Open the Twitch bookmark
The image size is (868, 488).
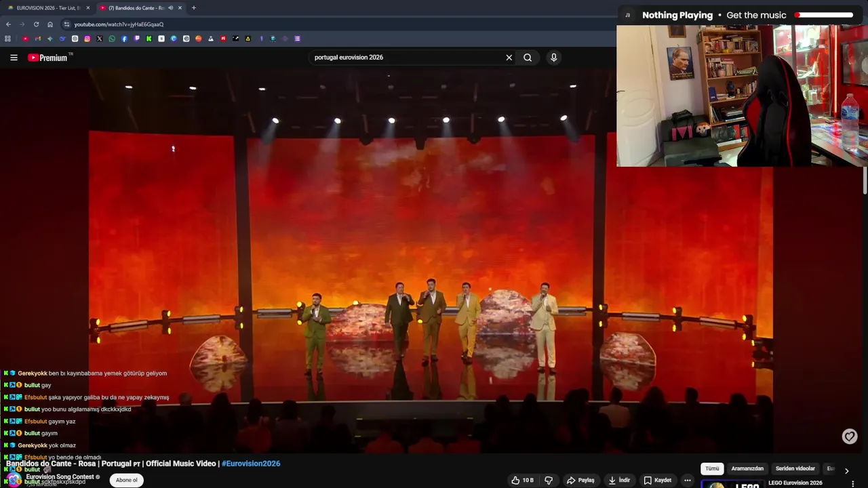[x=136, y=39]
